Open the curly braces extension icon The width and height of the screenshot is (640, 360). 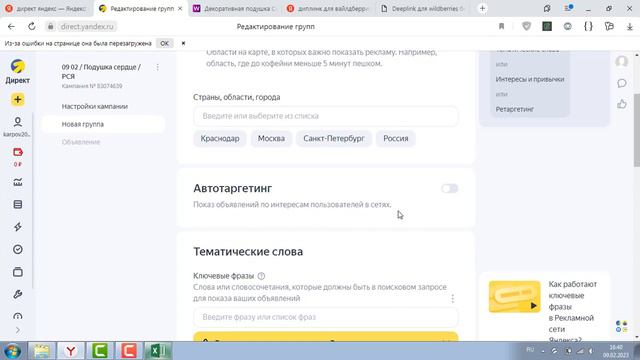pyautogui.click(x=588, y=27)
